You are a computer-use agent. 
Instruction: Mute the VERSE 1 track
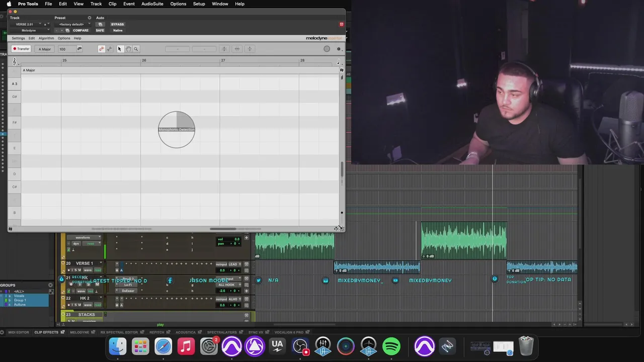(x=79, y=270)
